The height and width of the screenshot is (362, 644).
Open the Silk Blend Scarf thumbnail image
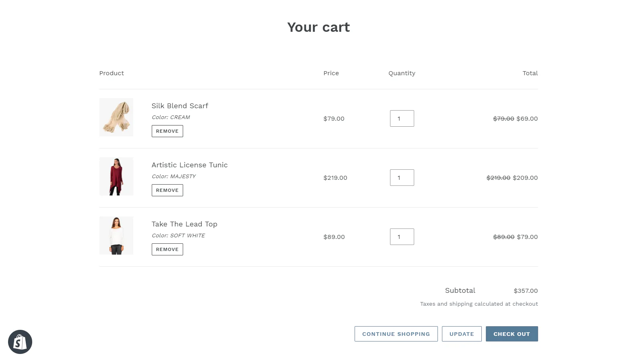[x=116, y=117]
